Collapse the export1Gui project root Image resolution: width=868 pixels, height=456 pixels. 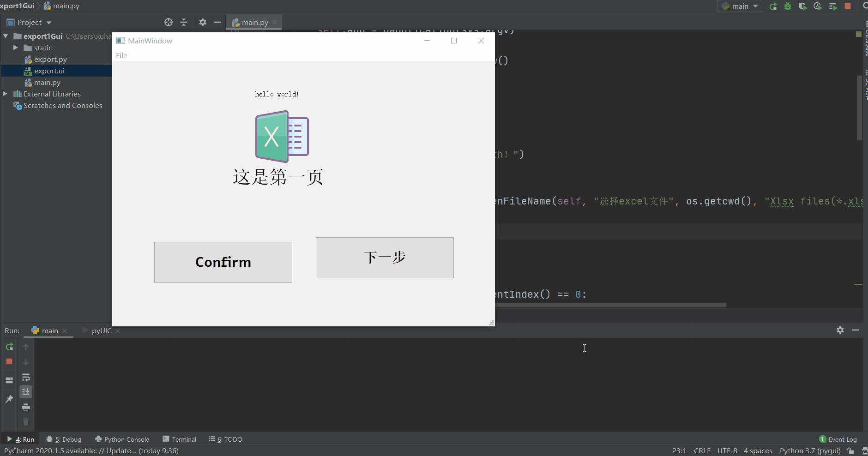point(6,36)
